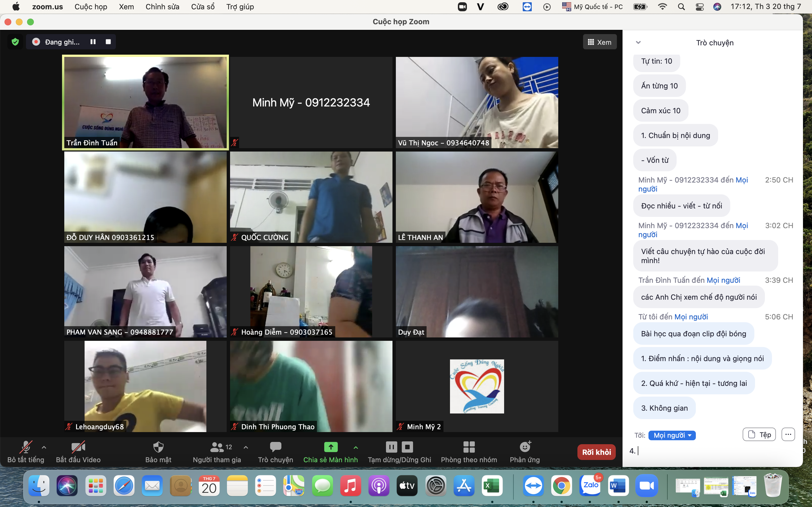Viewport: 812px width, 507px height.
Task: Click the Tệp file button in chat
Action: click(x=759, y=435)
